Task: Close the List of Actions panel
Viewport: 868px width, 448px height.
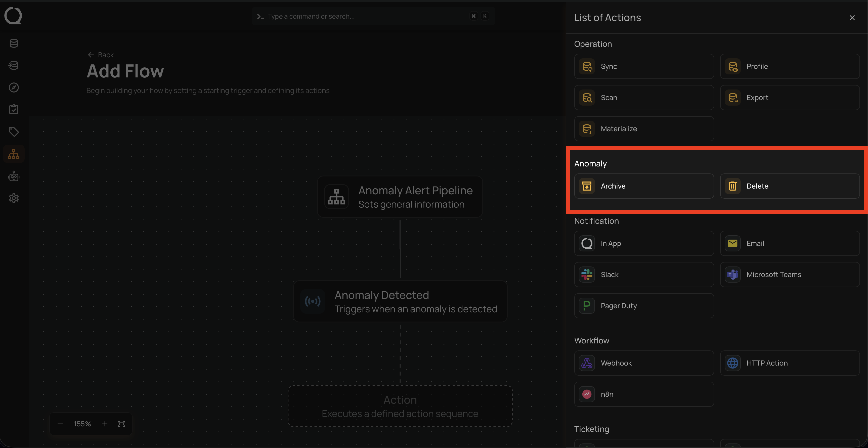Action: (852, 18)
